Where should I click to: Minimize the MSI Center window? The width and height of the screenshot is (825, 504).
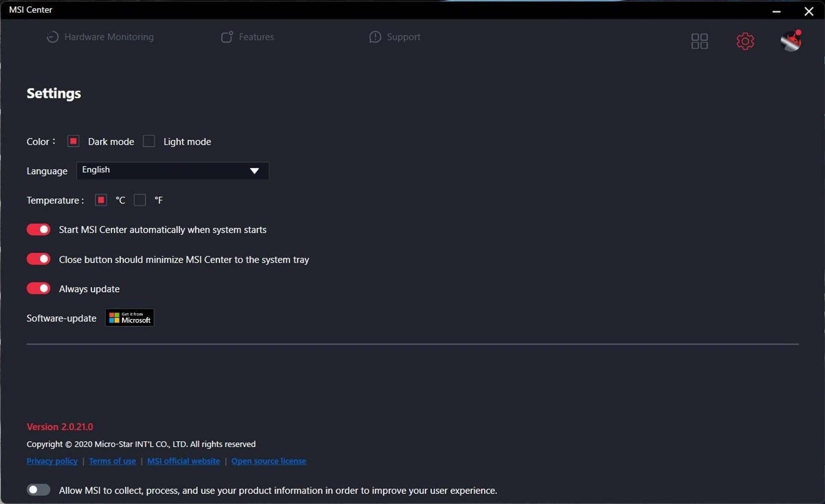pos(776,11)
